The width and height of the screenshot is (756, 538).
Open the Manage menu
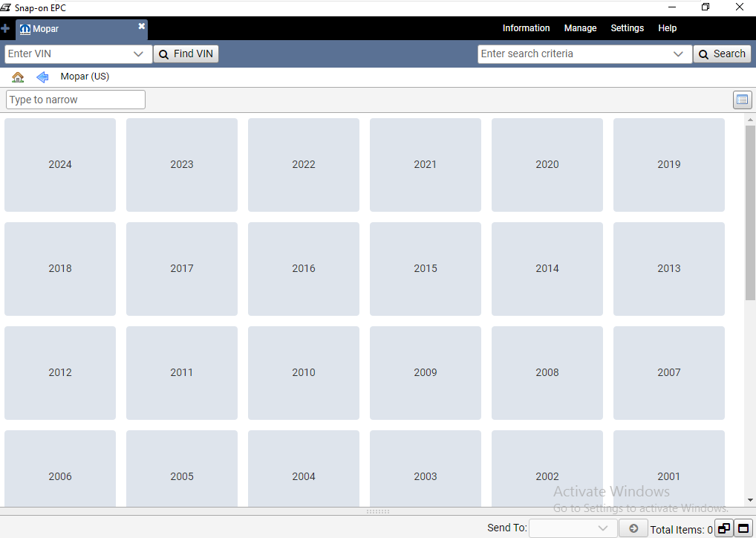point(580,28)
